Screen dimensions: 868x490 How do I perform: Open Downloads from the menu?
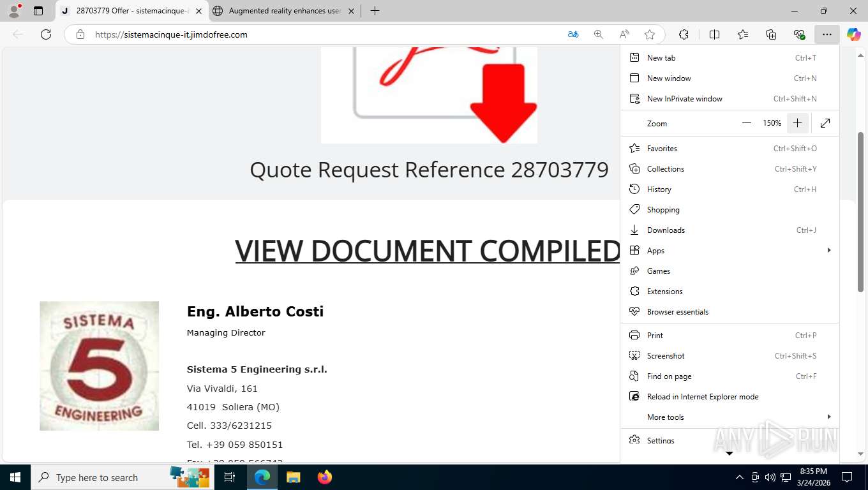pyautogui.click(x=730, y=230)
